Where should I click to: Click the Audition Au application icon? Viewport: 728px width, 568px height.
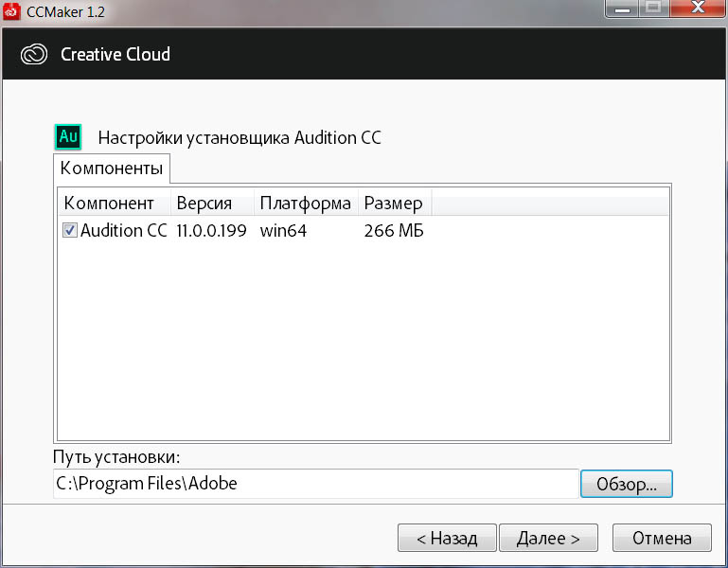click(x=68, y=136)
